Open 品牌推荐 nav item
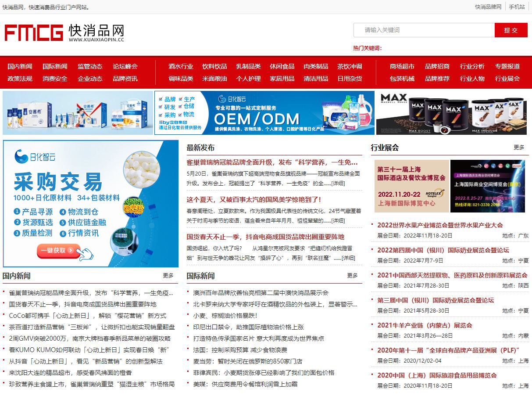 (437, 79)
